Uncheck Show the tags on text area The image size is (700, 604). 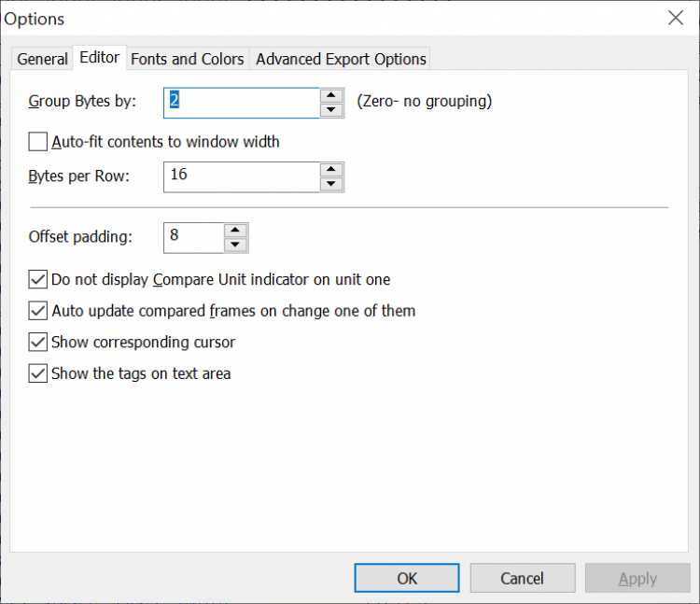point(38,373)
